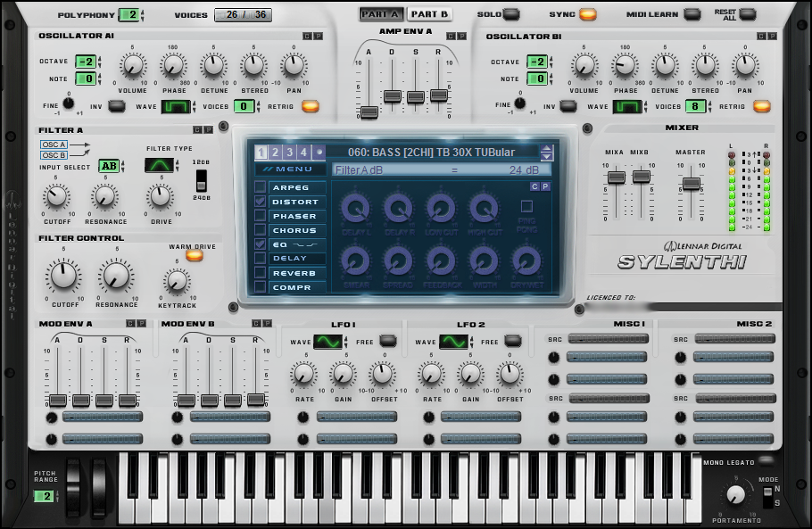The image size is (812, 529).
Task: Toggle Warm Drive LED
Action: (195, 256)
